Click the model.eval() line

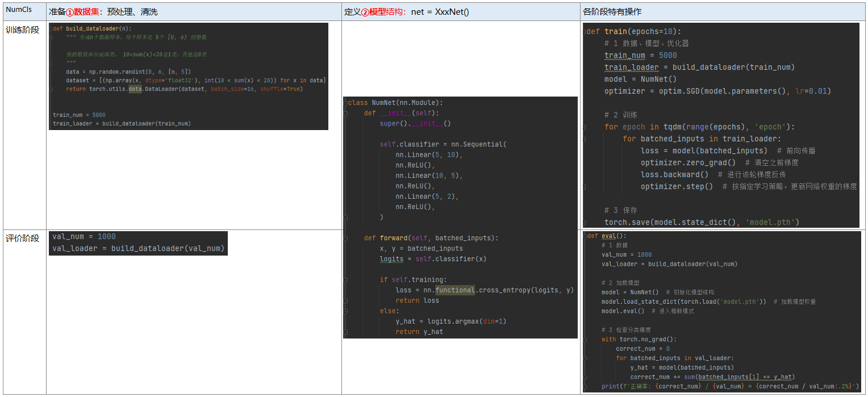(x=648, y=311)
